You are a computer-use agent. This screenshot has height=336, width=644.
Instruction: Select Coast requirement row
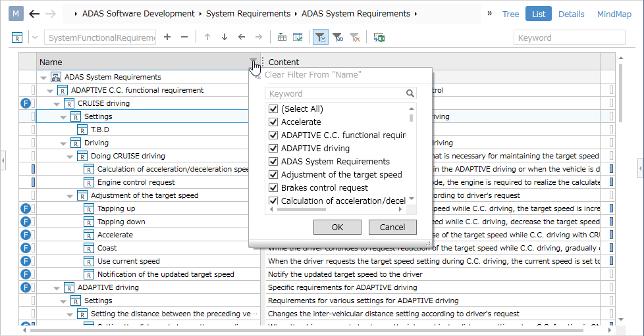click(x=107, y=248)
